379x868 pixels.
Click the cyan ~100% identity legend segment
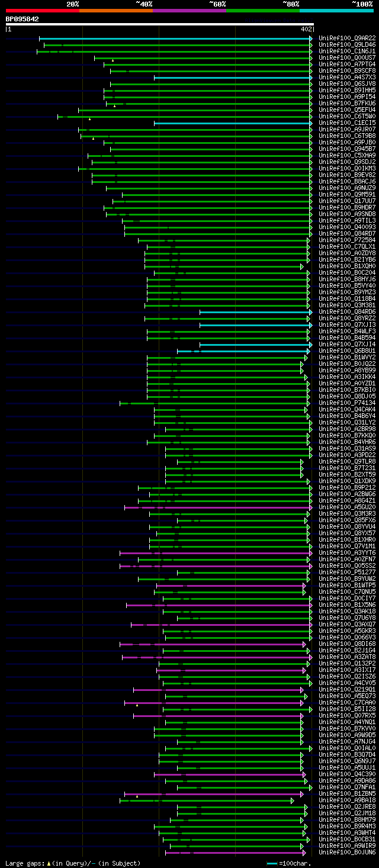(x=336, y=10)
